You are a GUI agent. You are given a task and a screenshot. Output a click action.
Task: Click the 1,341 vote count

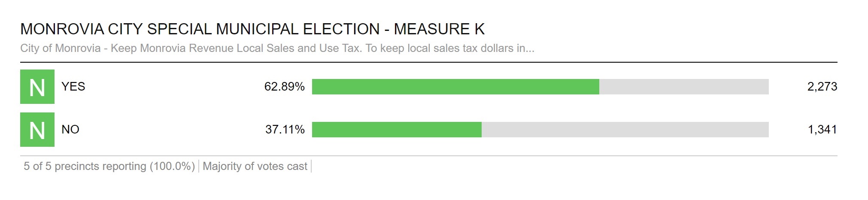coord(822,130)
